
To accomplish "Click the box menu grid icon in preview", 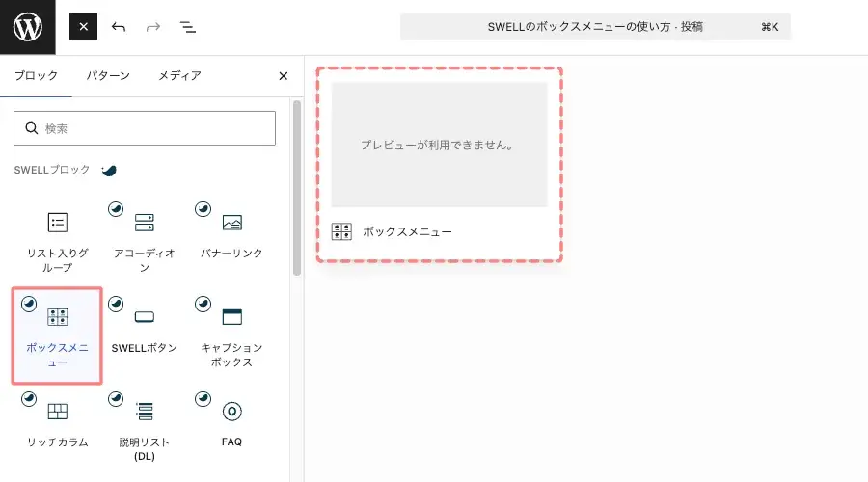I will pos(341,231).
